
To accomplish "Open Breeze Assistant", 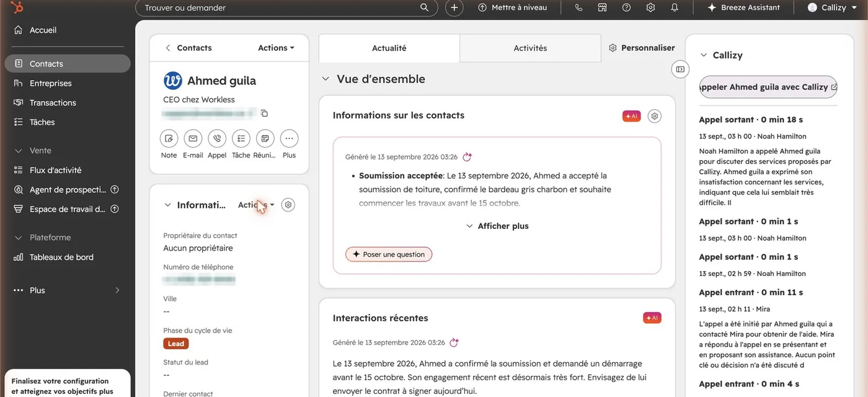I will click(x=744, y=7).
